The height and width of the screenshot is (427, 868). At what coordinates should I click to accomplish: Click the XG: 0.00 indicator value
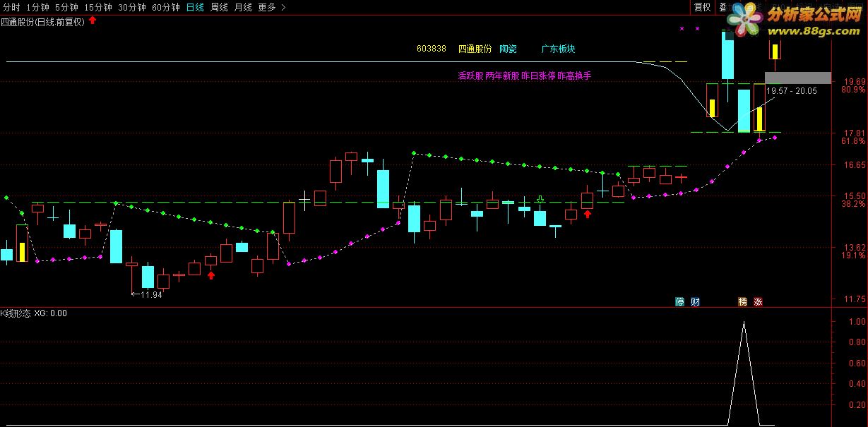[50, 313]
